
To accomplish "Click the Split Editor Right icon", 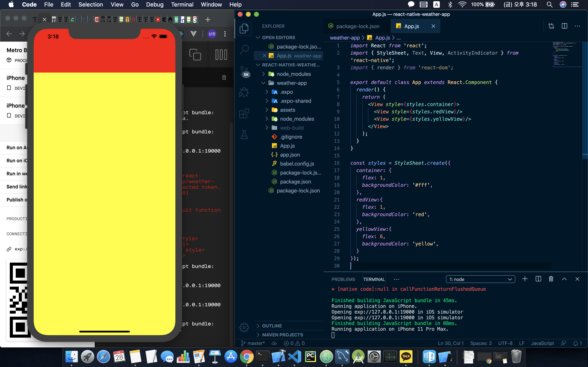I will 564,26.
